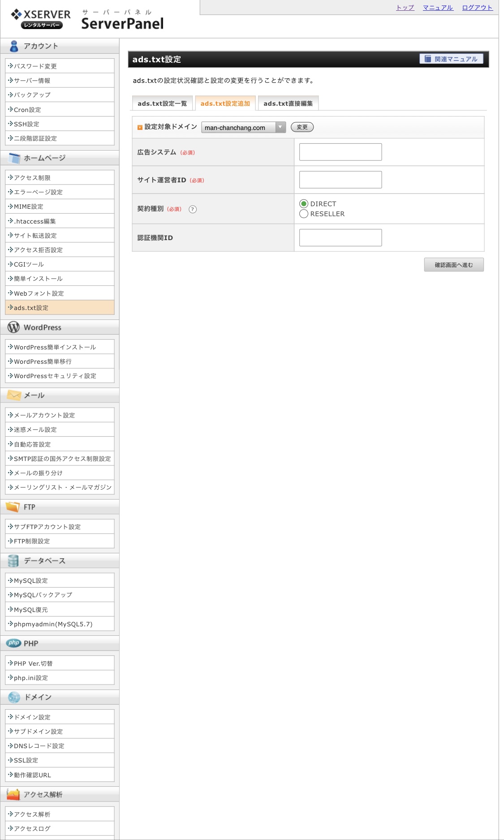Select the DIRECT radio button
This screenshot has height=840, width=504.
click(304, 204)
